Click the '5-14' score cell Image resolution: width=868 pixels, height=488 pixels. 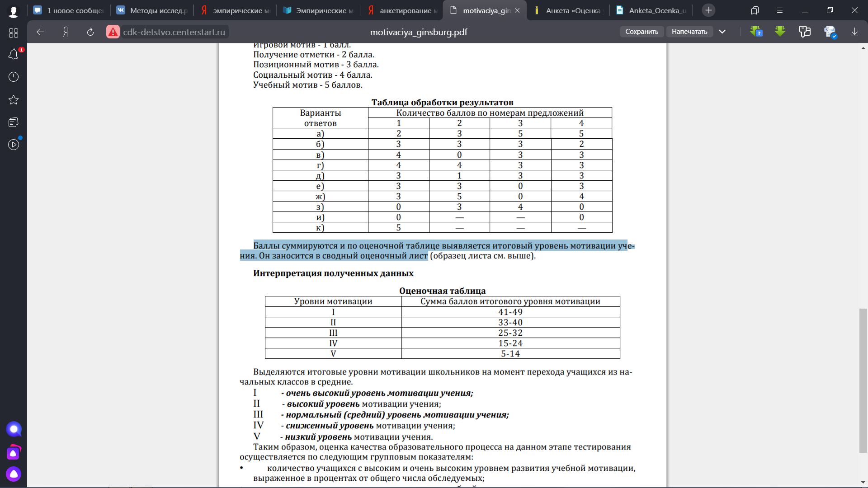[510, 354]
